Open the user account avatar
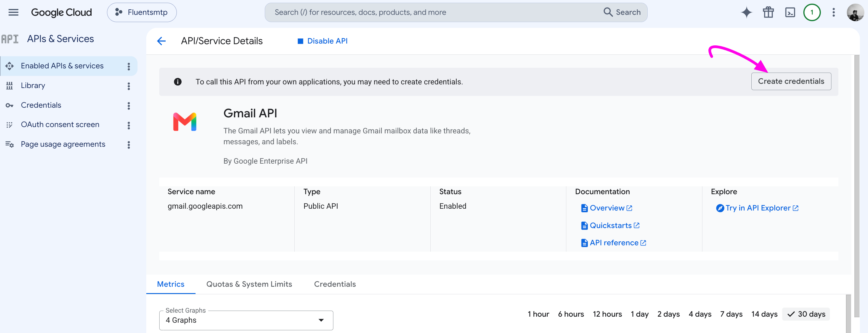 pyautogui.click(x=855, y=12)
